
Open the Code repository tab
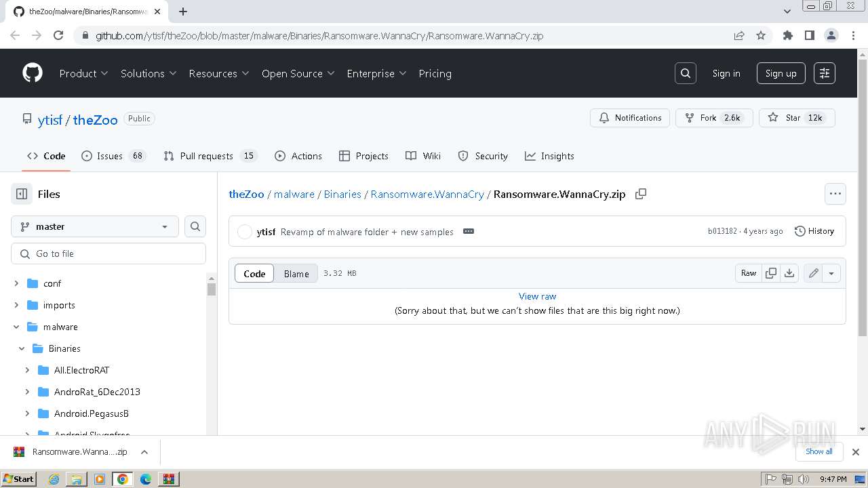[x=46, y=156]
